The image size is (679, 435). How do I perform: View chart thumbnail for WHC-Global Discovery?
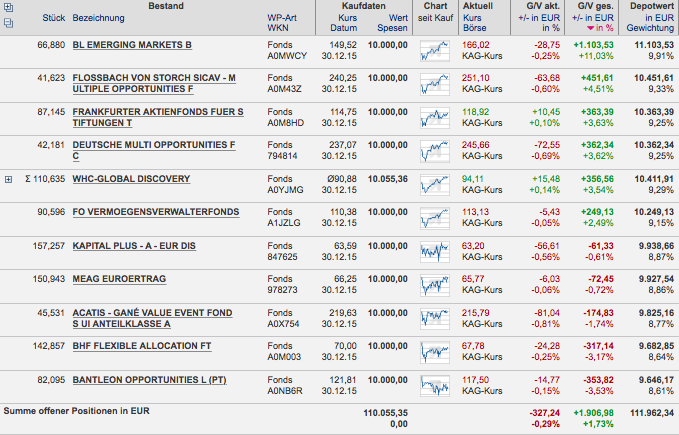[x=435, y=185]
